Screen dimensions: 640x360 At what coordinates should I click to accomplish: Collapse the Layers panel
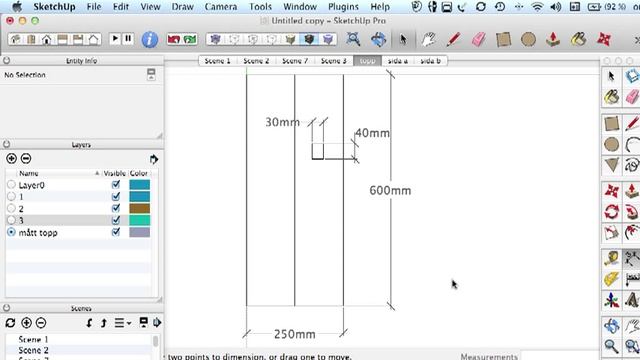click(7, 144)
